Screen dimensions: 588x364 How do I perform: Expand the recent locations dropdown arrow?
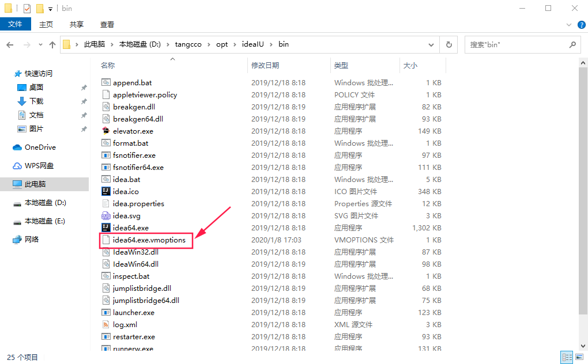pyautogui.click(x=40, y=45)
